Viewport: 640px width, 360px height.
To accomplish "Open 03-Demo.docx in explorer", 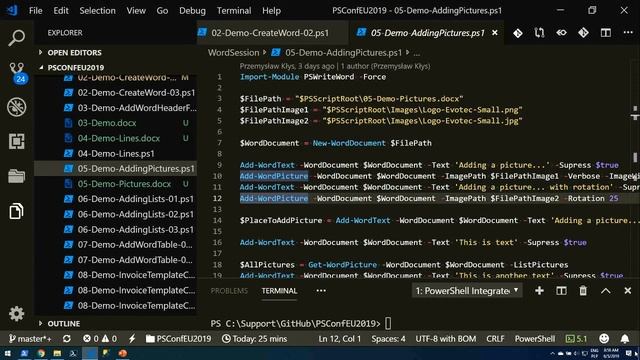I will 107,123.
